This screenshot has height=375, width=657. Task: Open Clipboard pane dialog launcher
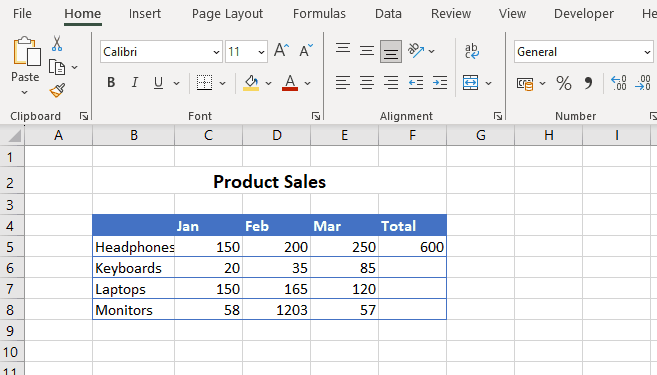click(x=84, y=116)
